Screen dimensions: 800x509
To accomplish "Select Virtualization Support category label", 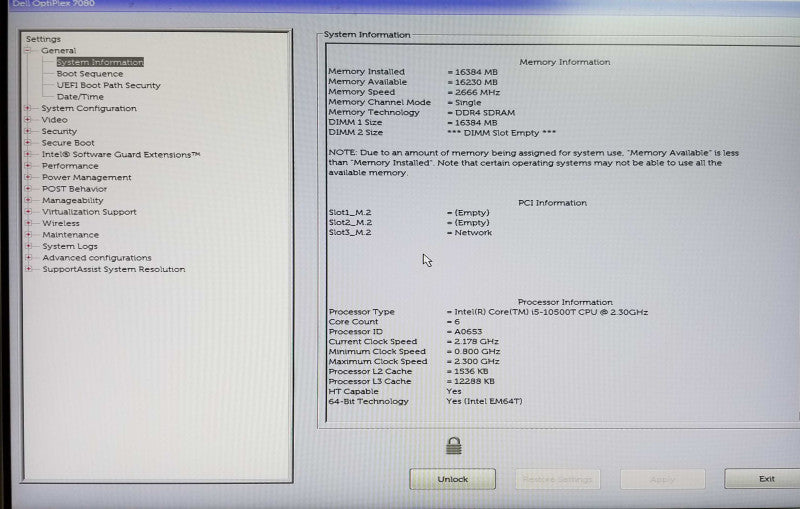I will point(89,212).
